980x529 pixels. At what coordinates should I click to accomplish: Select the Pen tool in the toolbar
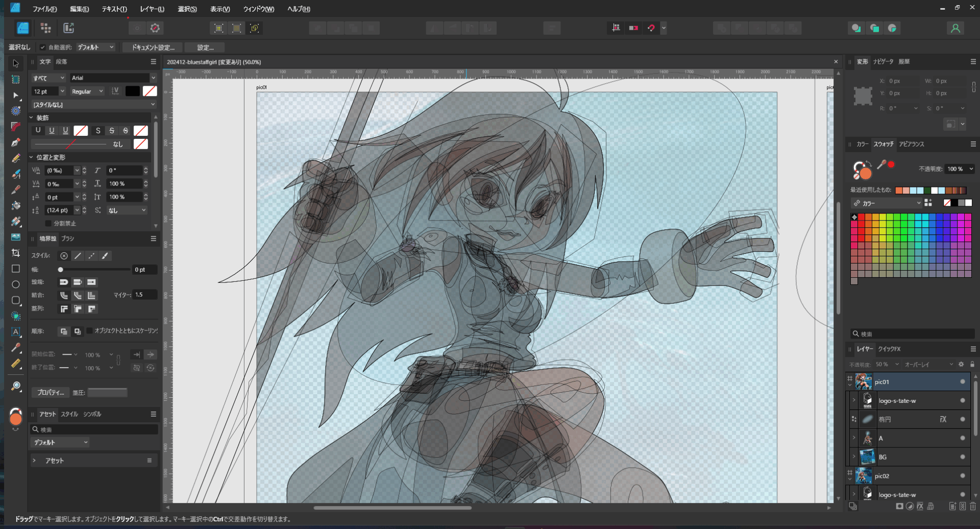[x=16, y=142]
